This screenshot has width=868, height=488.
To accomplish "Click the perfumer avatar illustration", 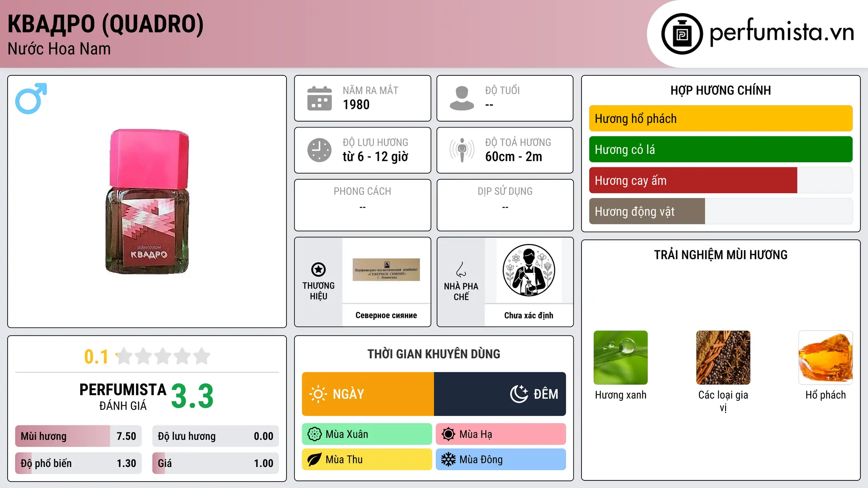I will click(x=529, y=270).
